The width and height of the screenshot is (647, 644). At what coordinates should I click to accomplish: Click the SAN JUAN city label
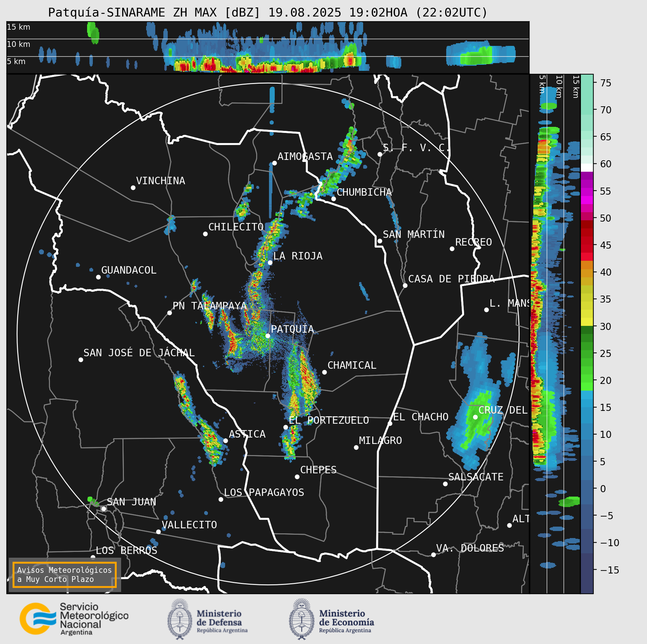pos(131,502)
